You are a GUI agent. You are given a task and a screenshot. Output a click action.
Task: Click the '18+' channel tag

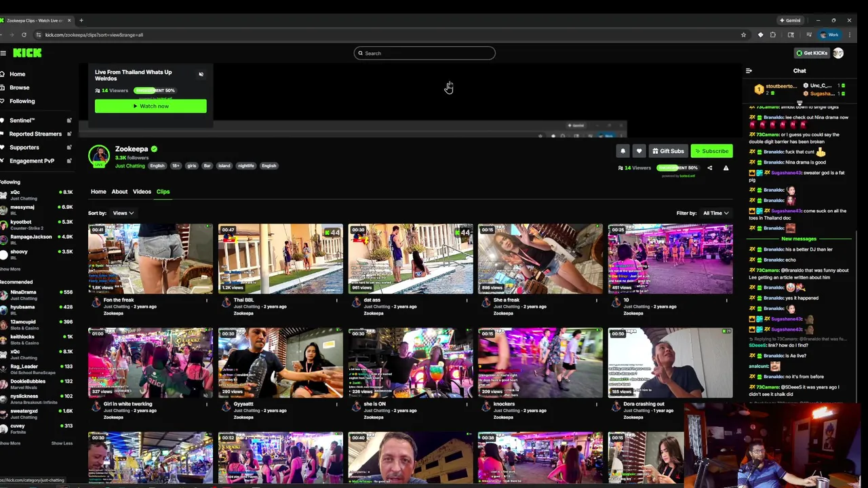tap(176, 166)
